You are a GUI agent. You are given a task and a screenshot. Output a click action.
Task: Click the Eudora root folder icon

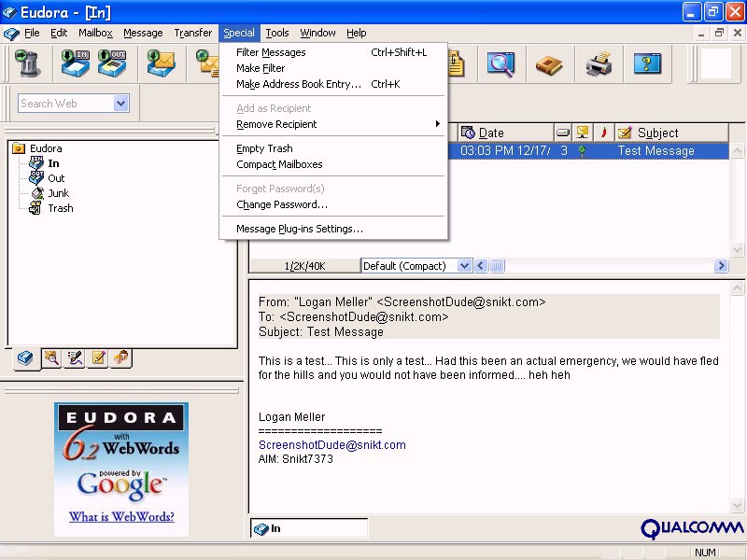18,148
